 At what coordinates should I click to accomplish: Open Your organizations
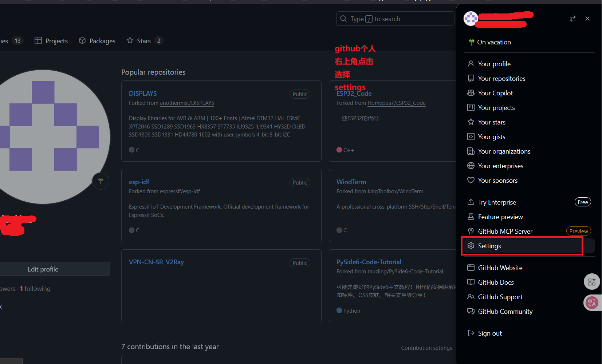pos(529,151)
